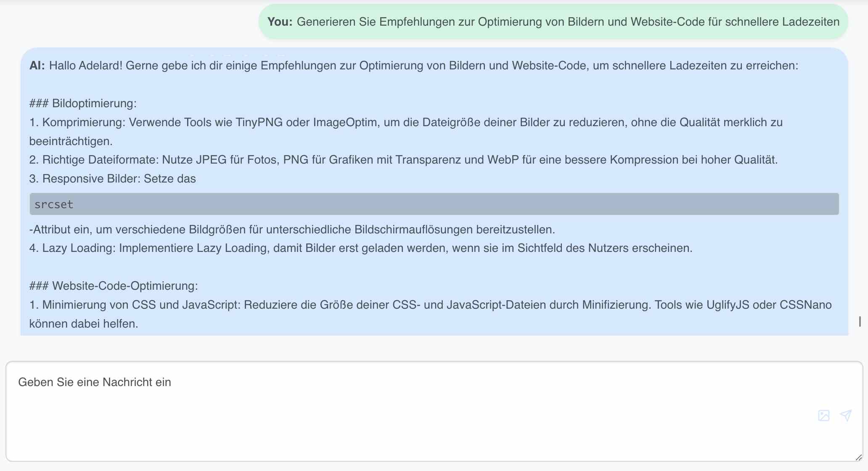Viewport: 868px width, 471px height.
Task: Click the word 'beeinträchtigen.'
Action: (x=71, y=141)
